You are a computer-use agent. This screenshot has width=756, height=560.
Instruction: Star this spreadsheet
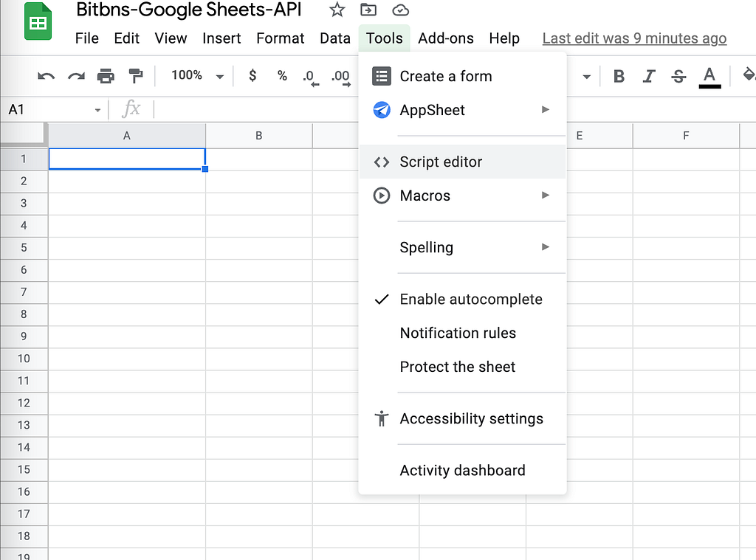coord(337,10)
